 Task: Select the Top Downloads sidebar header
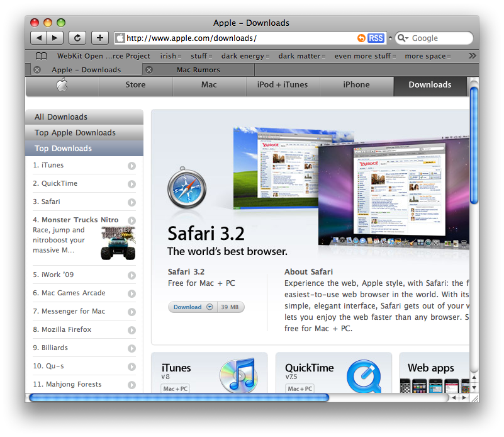coord(84,148)
